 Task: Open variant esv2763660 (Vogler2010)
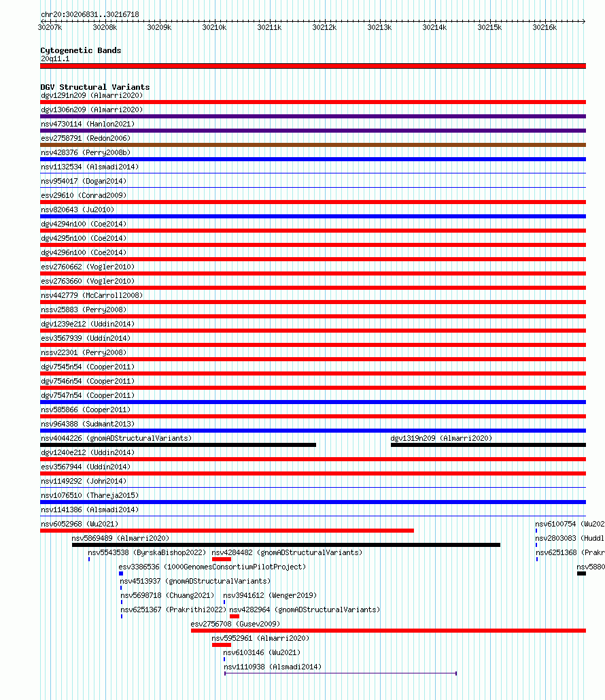click(88, 281)
